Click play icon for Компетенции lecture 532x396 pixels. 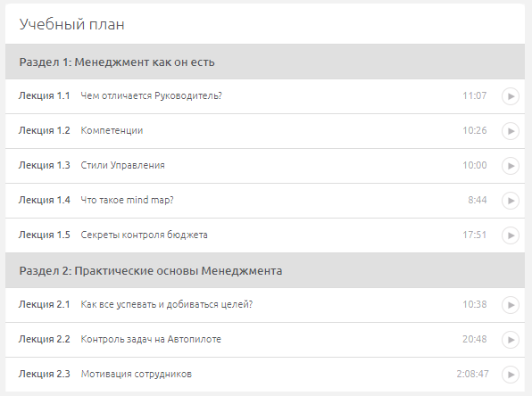click(x=511, y=131)
